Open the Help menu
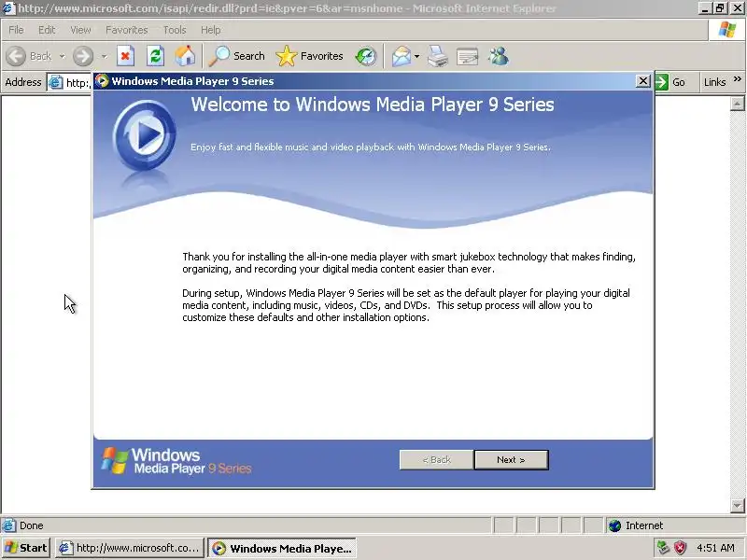The width and height of the screenshot is (747, 560). click(x=211, y=30)
